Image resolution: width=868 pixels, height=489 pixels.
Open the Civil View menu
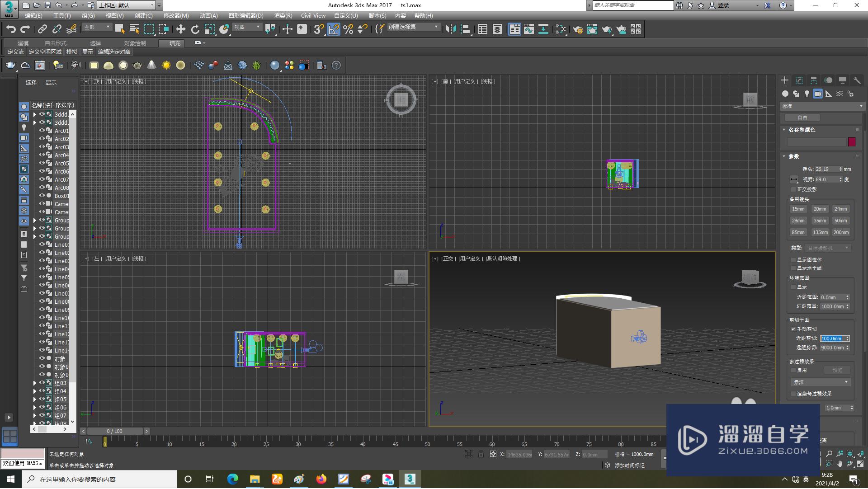tap(313, 15)
